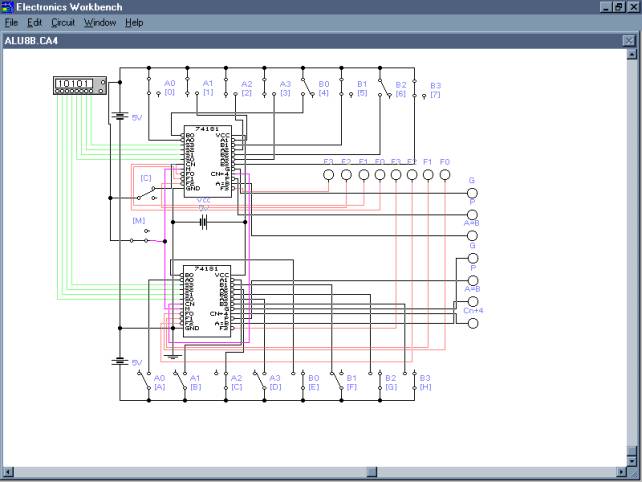642x482 pixels.
Task: Click the top 5V battery symbol
Action: 121,118
